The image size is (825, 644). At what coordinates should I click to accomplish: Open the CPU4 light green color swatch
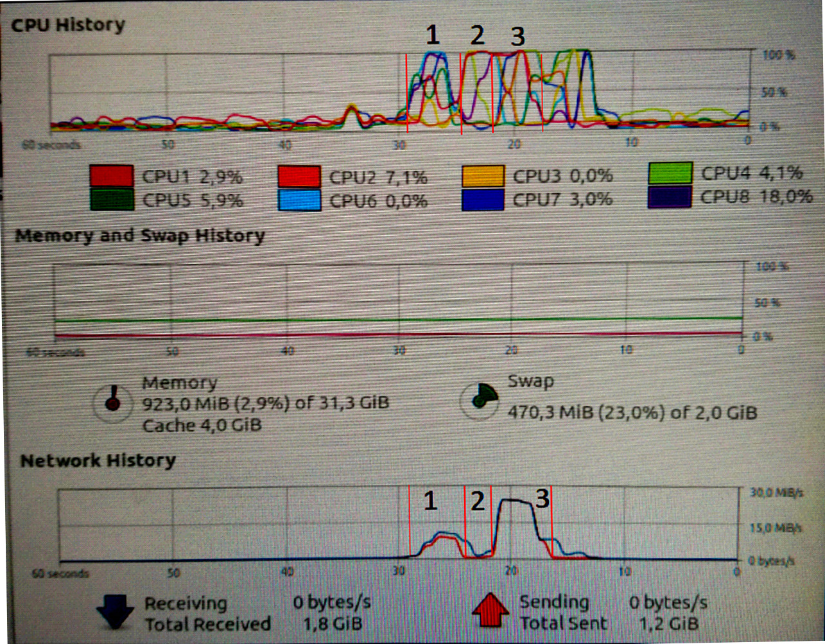pyautogui.click(x=670, y=173)
